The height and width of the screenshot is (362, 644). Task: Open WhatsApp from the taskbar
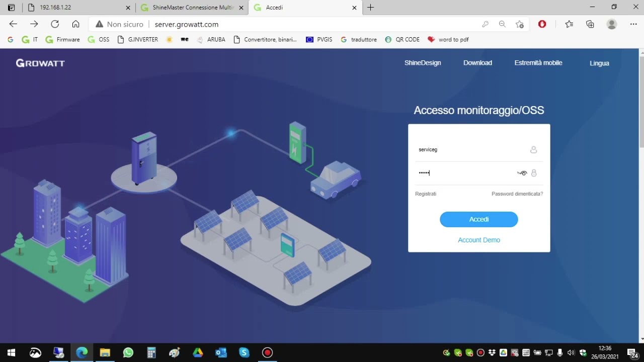click(x=128, y=352)
